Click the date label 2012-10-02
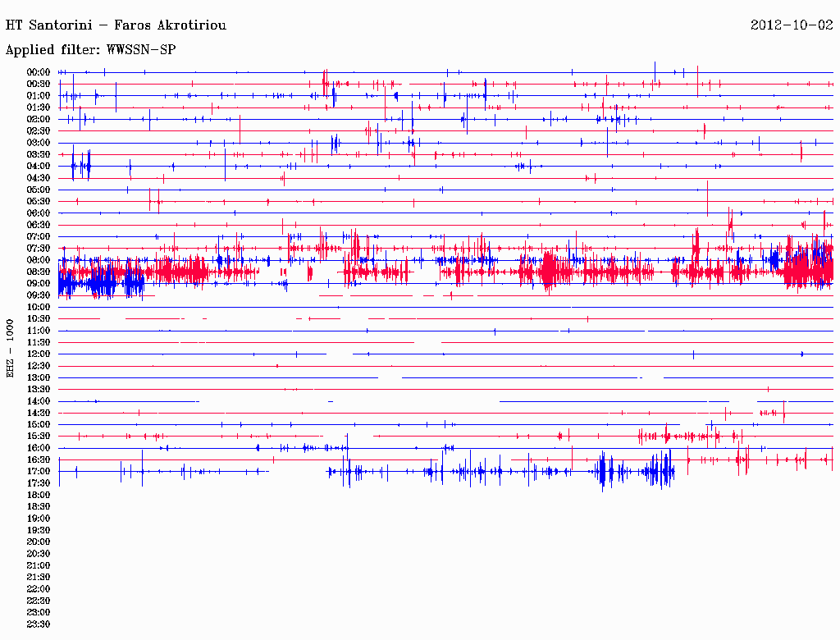Screen dimensions: 840x640 click(x=792, y=25)
